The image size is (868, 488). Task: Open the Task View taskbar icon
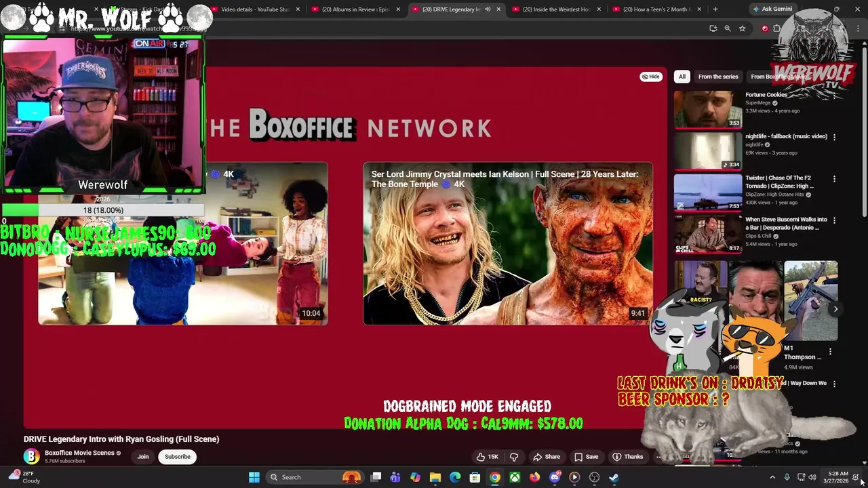(x=376, y=477)
